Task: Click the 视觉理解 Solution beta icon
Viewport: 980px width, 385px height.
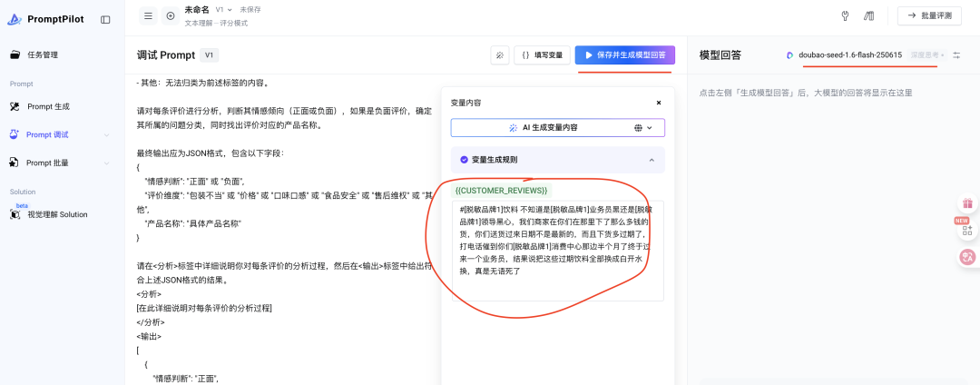Action: [15, 214]
